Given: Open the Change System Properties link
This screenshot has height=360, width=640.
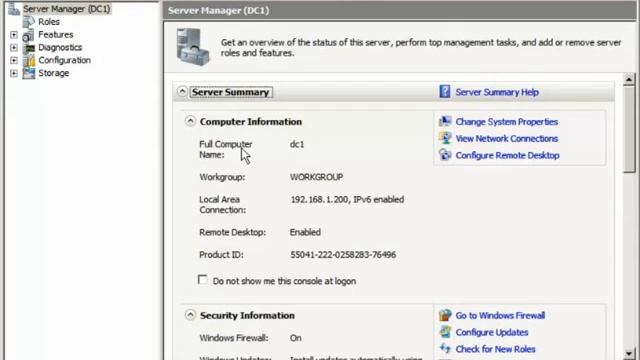Looking at the screenshot, I should point(507,122).
